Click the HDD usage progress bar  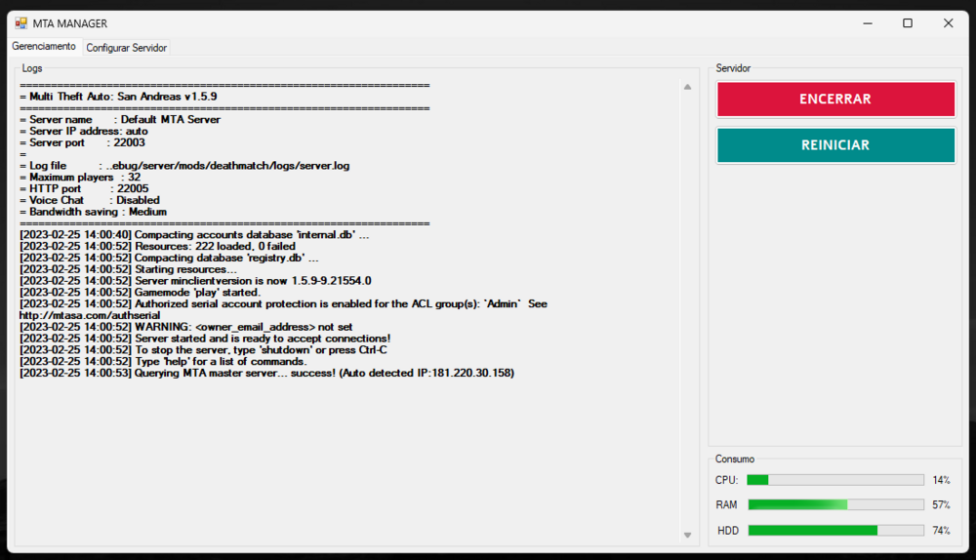[x=834, y=531]
